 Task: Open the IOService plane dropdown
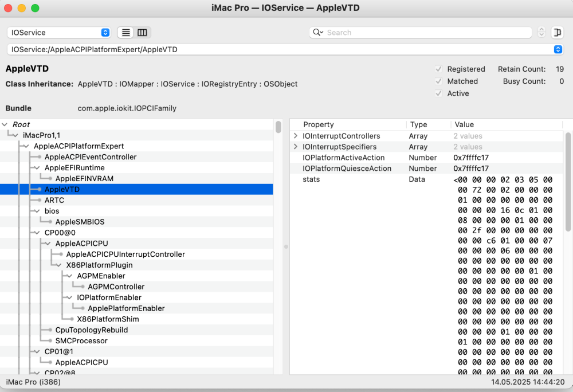point(59,33)
